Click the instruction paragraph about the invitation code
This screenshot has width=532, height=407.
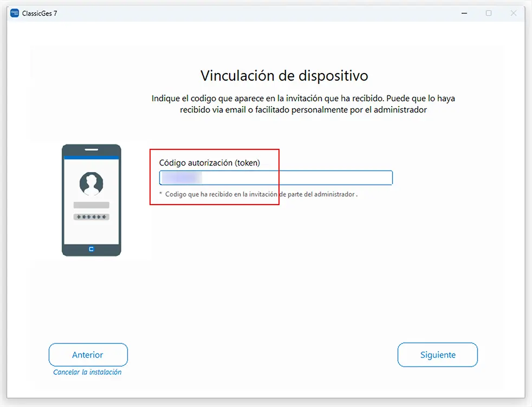coord(303,104)
